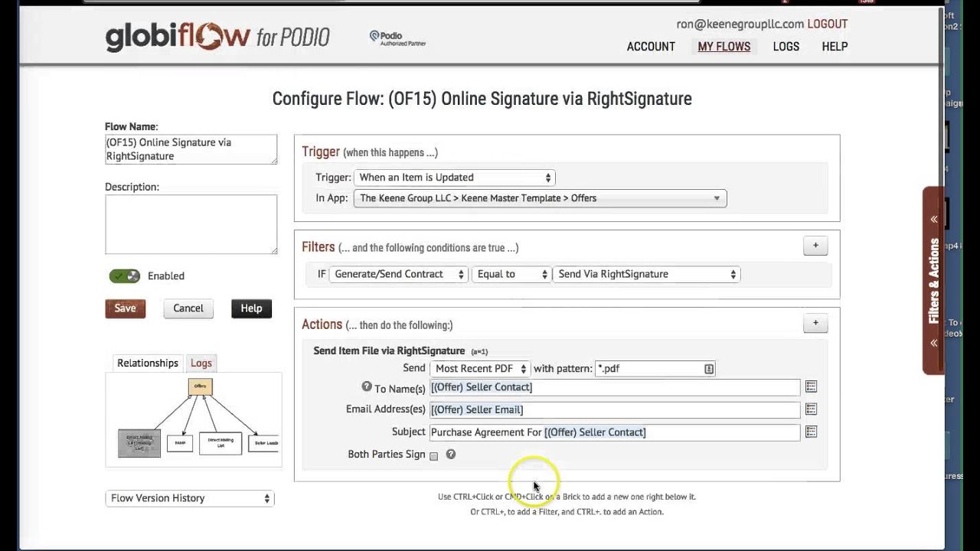The height and width of the screenshot is (551, 980).
Task: Open LOGS in top navigation
Action: [786, 47]
